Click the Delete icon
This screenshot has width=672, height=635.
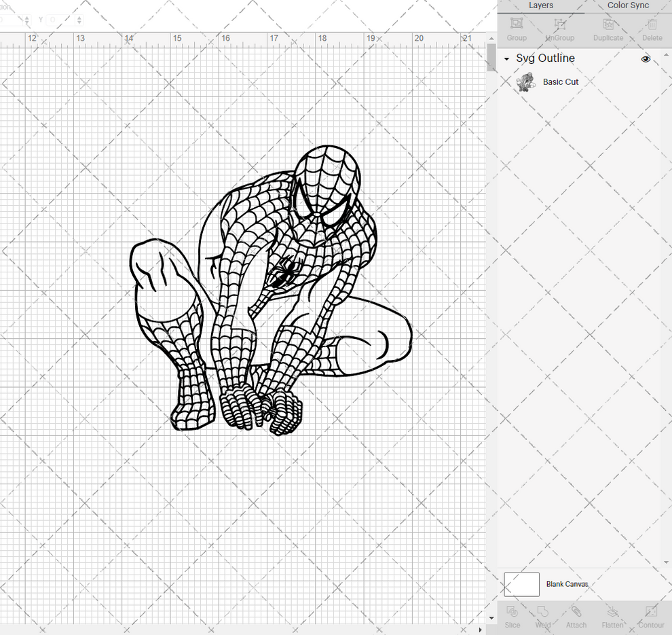tap(652, 29)
